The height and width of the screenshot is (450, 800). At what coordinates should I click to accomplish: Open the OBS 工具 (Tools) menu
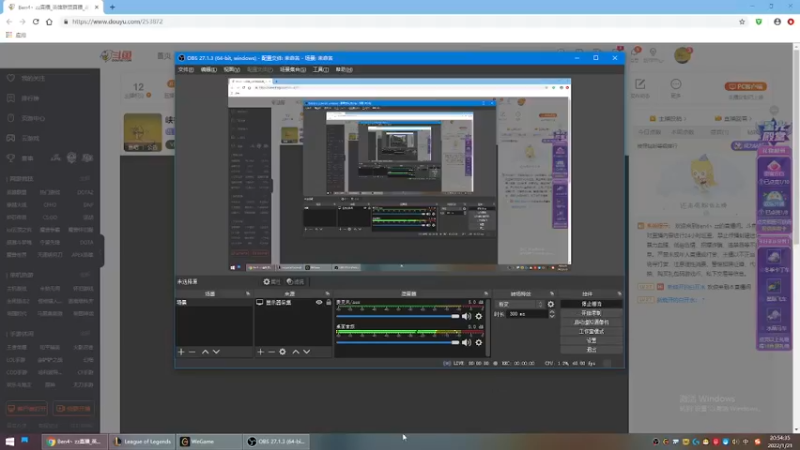click(x=320, y=70)
